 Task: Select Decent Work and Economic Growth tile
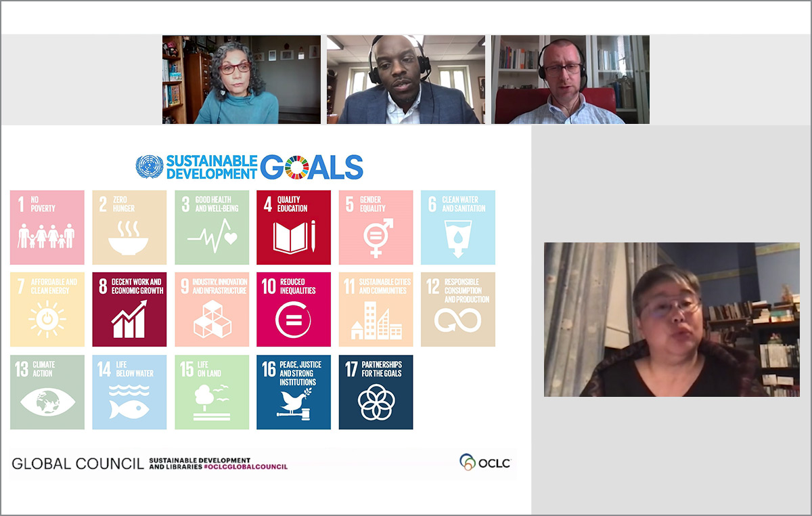[x=129, y=309]
